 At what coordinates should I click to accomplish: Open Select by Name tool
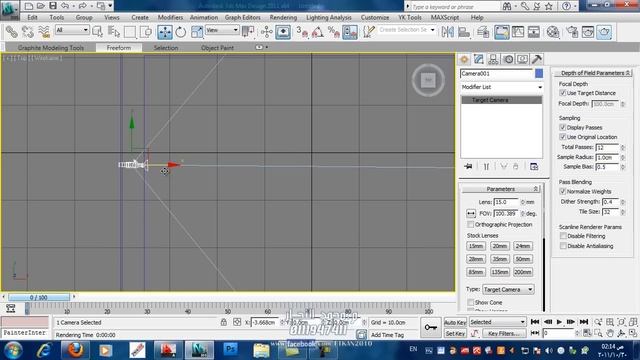coord(114,32)
